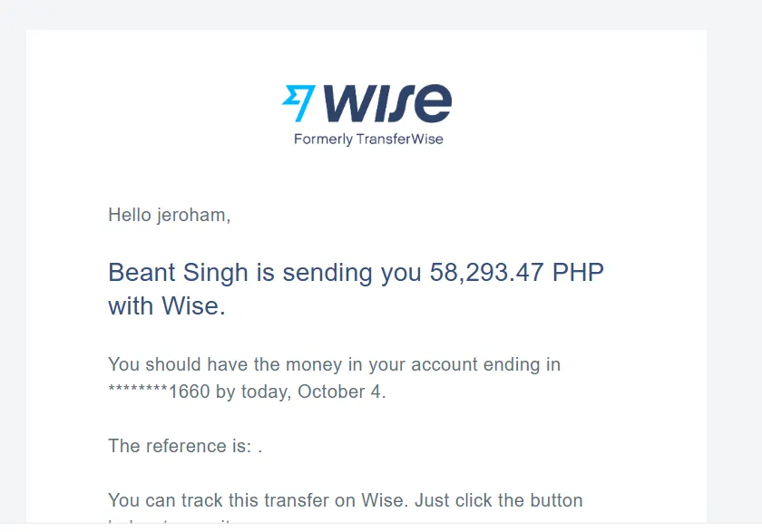This screenshot has width=762, height=532.
Task: Click the cut-off text line at bottom
Action: click(x=171, y=522)
